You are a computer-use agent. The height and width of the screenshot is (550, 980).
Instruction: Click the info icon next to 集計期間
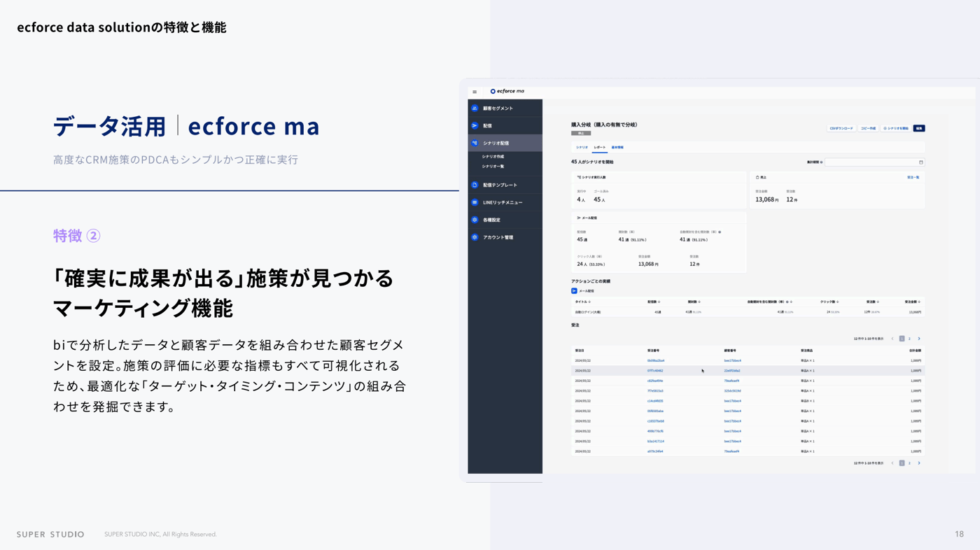point(821,162)
